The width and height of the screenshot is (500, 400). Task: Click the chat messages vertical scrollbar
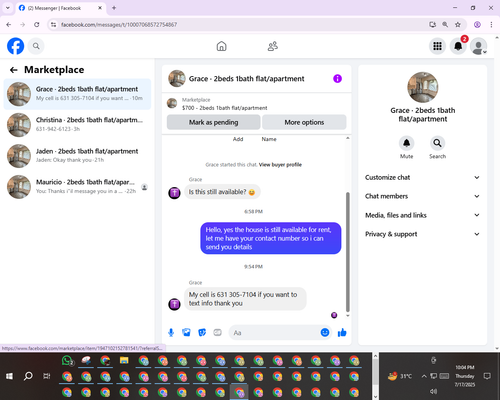pos(348,251)
